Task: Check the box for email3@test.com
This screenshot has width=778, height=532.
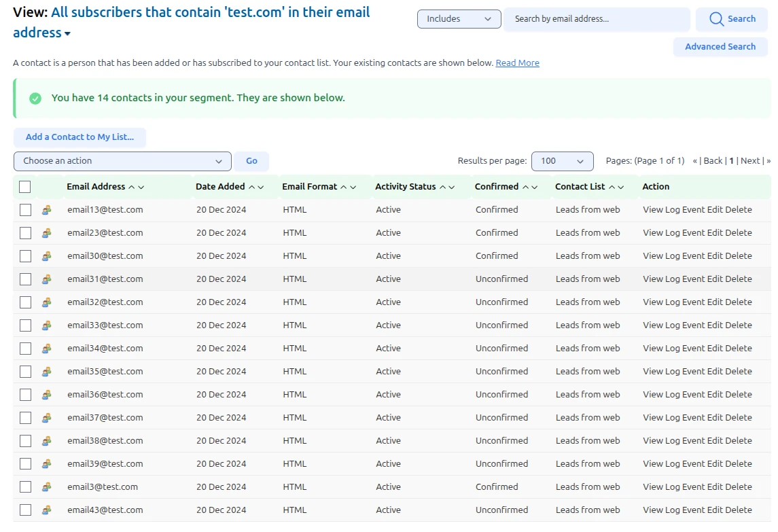Action: coord(25,487)
